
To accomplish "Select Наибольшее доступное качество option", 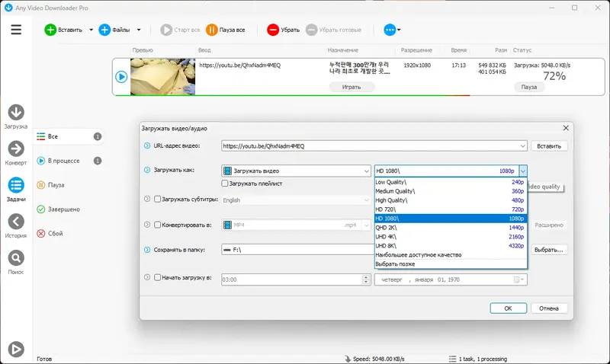I will pyautogui.click(x=450, y=255).
